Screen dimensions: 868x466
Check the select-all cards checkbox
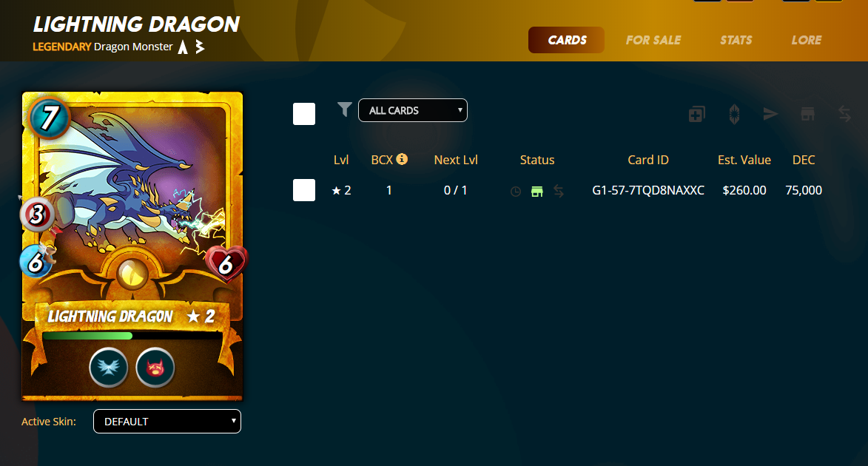click(x=304, y=114)
